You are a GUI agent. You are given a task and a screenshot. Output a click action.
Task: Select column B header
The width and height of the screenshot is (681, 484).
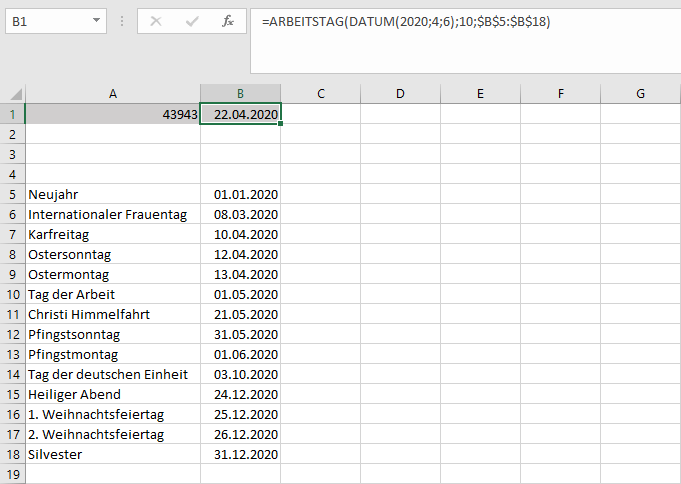(x=240, y=93)
